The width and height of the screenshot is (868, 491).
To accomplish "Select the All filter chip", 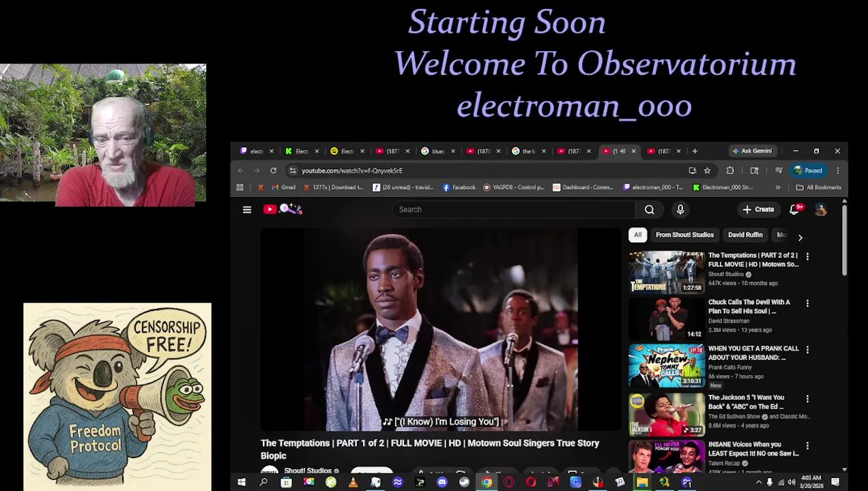I will coord(637,235).
